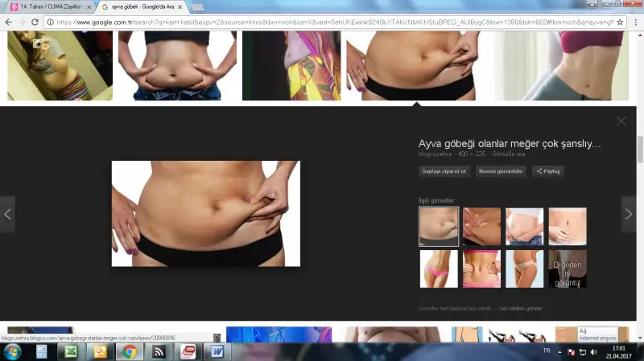Viewport: 644px width, 361px height.
Task: Open the Chrome menu (three dots)
Action: [634, 22]
